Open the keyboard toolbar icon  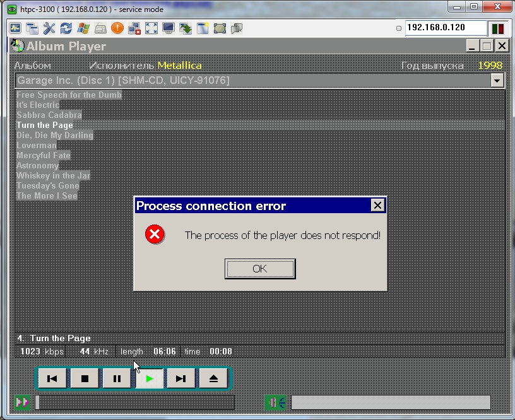100,28
